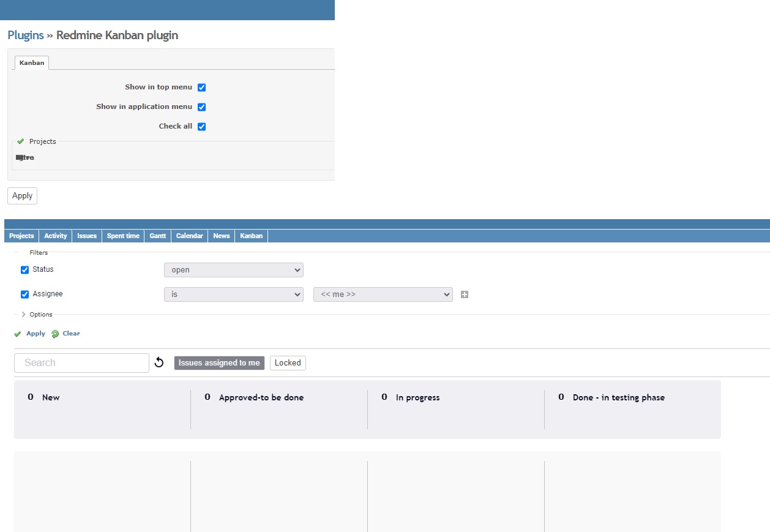This screenshot has width=770, height=532.
Task: Toggle the Show in top menu checkbox
Action: click(201, 88)
